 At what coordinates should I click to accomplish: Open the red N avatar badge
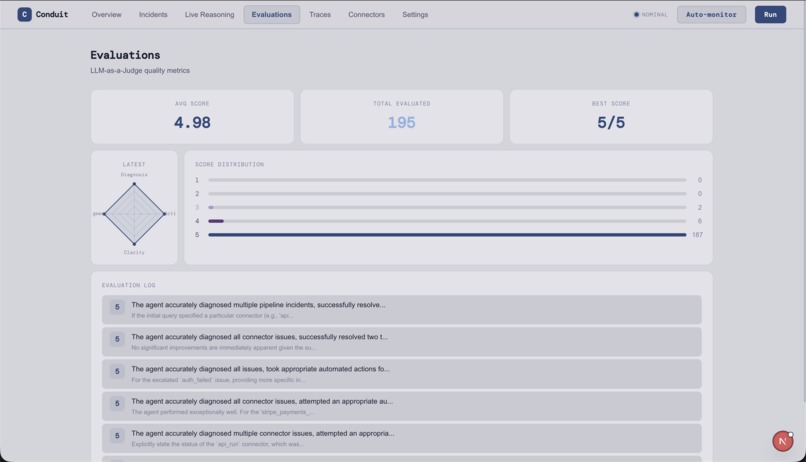point(782,441)
